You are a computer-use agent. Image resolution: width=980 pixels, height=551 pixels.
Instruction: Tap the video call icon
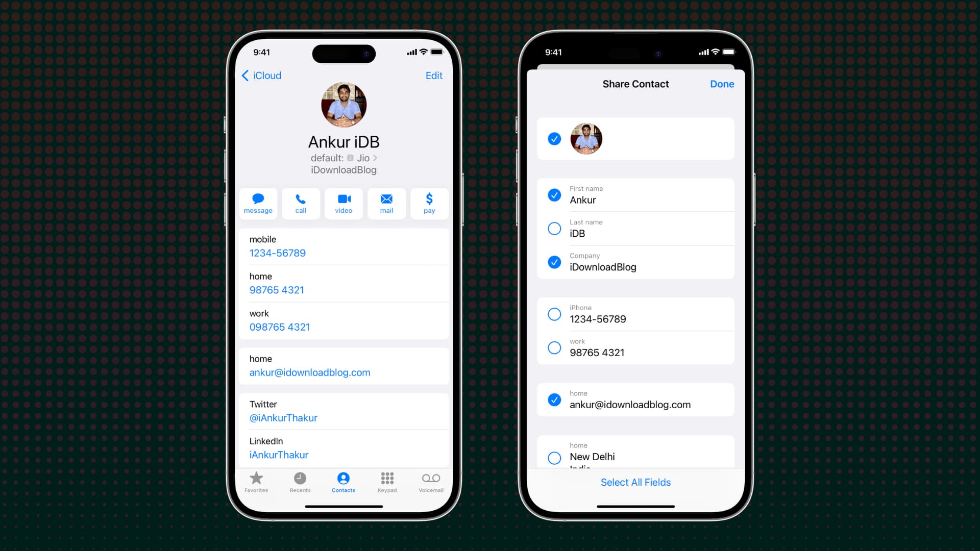tap(344, 203)
